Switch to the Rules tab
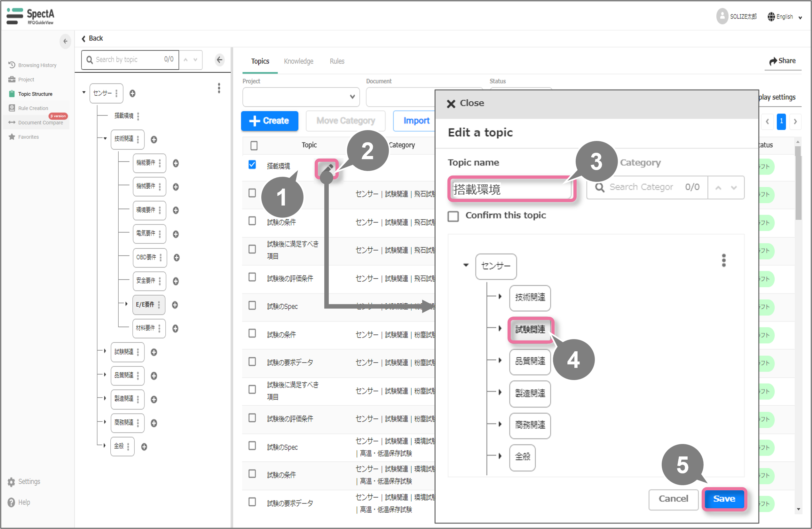Viewport: 812px width, 529px height. point(337,61)
